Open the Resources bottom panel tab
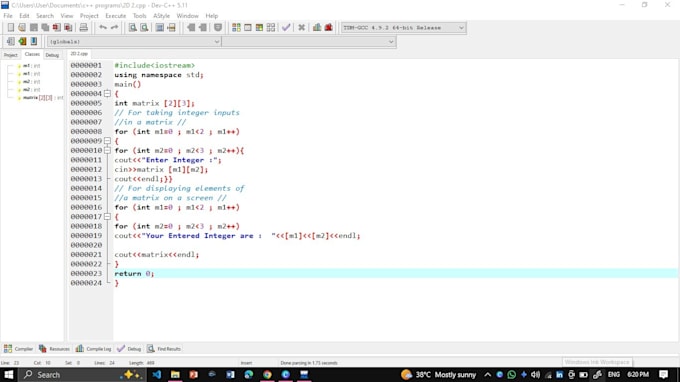 (x=54, y=349)
